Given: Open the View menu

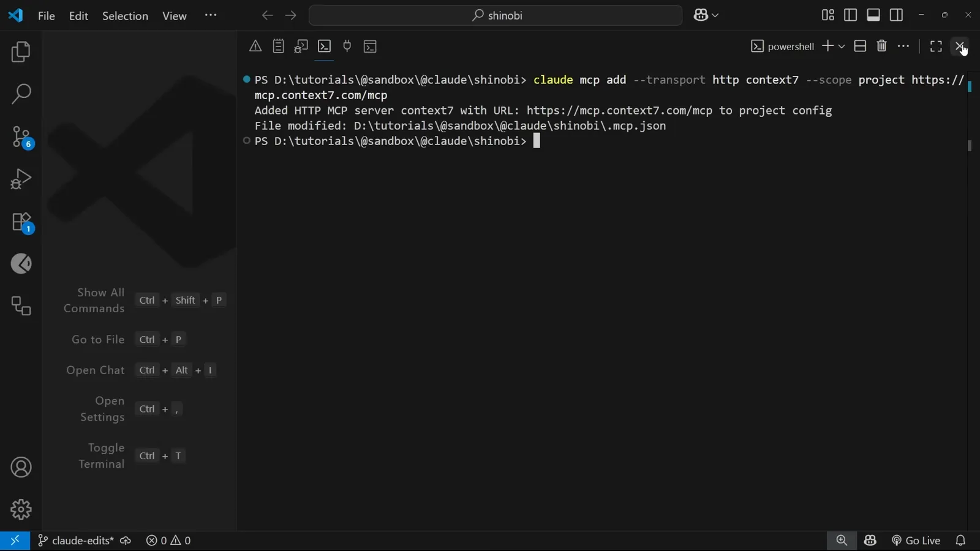Looking at the screenshot, I should [175, 16].
